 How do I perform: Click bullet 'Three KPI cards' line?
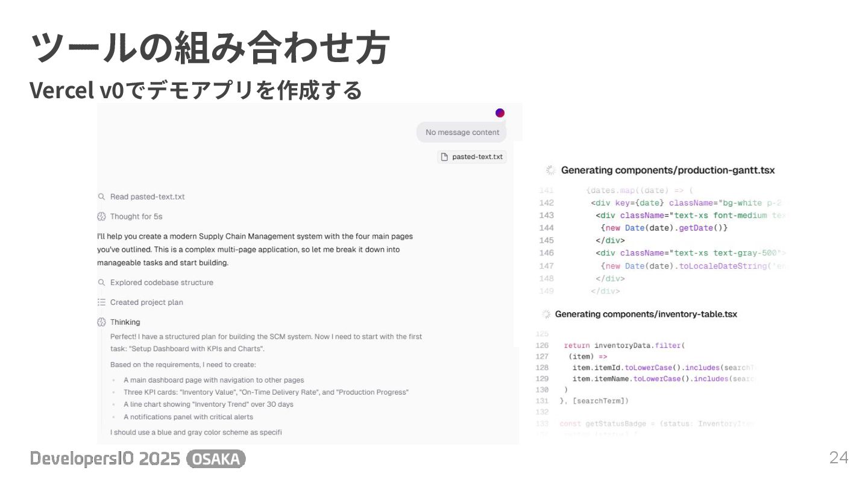click(266, 392)
